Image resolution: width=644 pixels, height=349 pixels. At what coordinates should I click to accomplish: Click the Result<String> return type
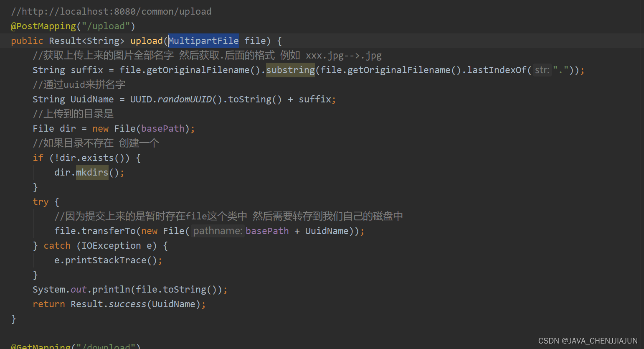point(87,41)
